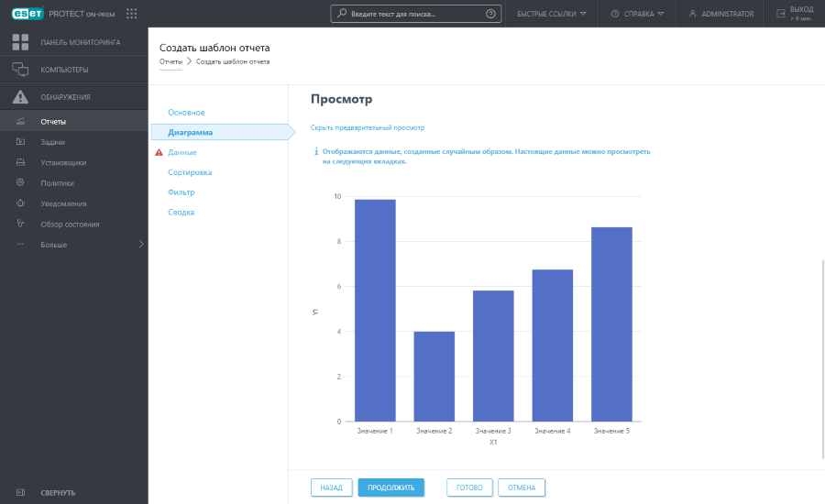
Task: Click the Tasks icon in sidebar
Action: click(20, 142)
